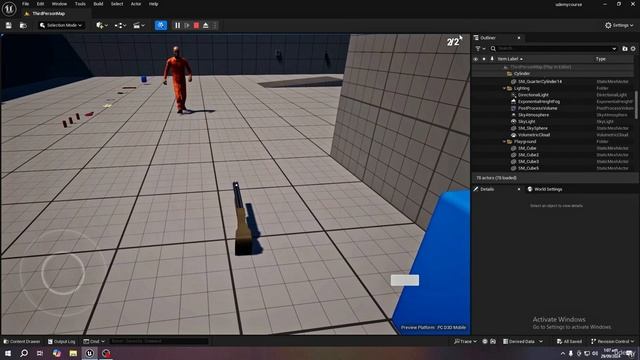Image resolution: width=640 pixels, height=360 pixels.
Task: Create a new folder in the Outliner
Action: coord(625,49)
